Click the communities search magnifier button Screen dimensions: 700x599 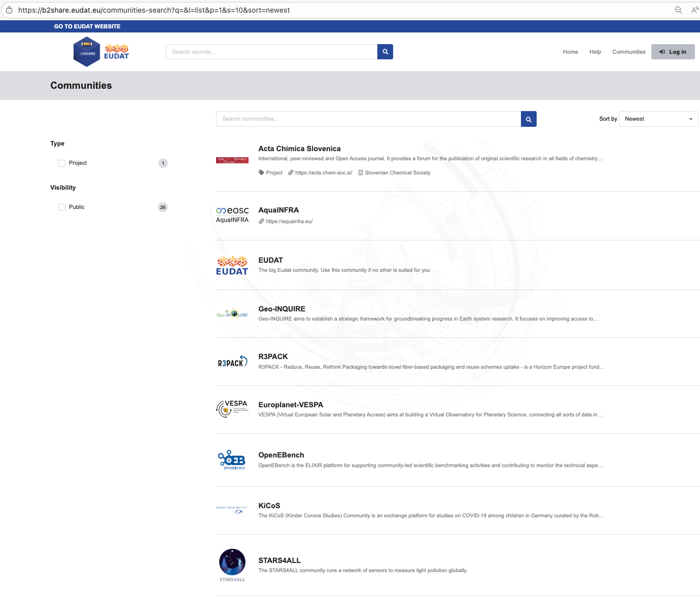point(529,119)
